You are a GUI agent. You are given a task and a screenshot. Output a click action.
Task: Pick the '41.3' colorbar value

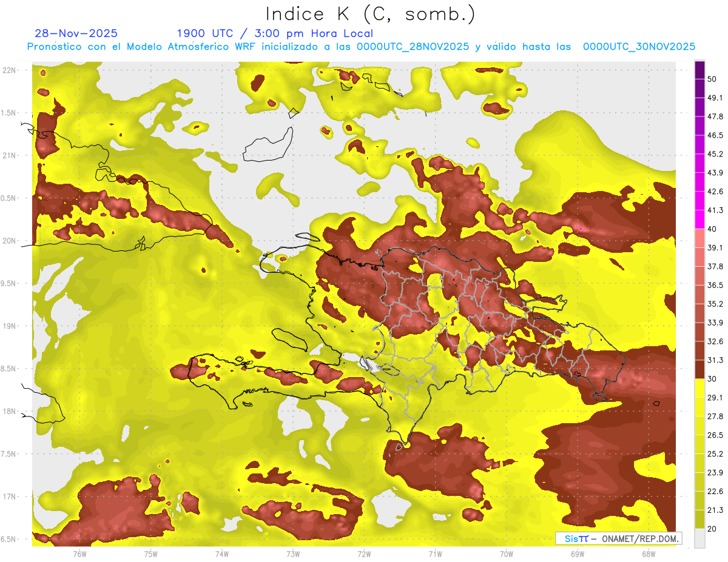click(715, 210)
